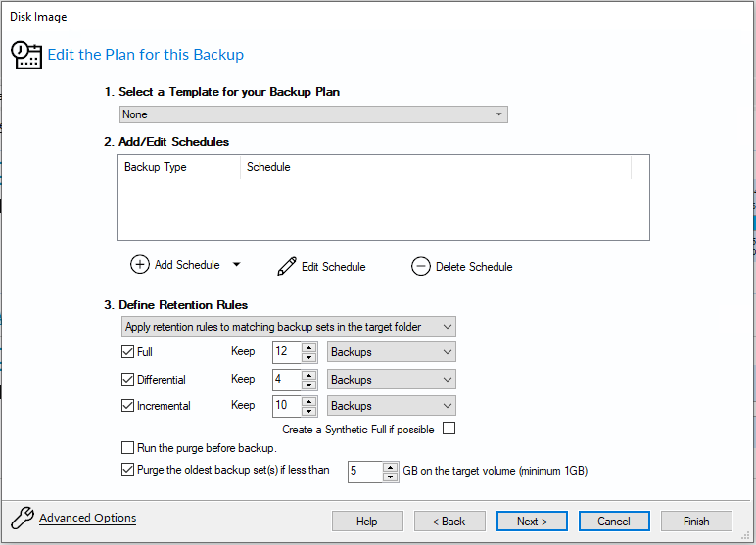756x545 pixels.
Task: Increase the Full backups keep count
Action: [309, 347]
